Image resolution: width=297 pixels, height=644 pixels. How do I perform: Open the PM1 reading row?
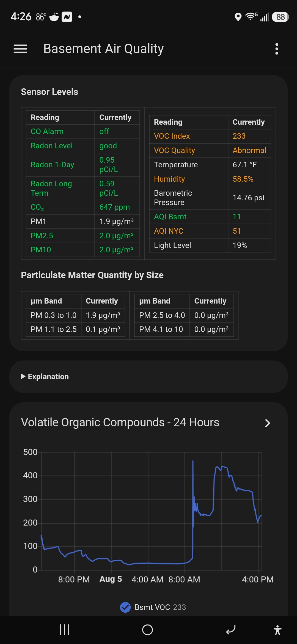coord(83,222)
